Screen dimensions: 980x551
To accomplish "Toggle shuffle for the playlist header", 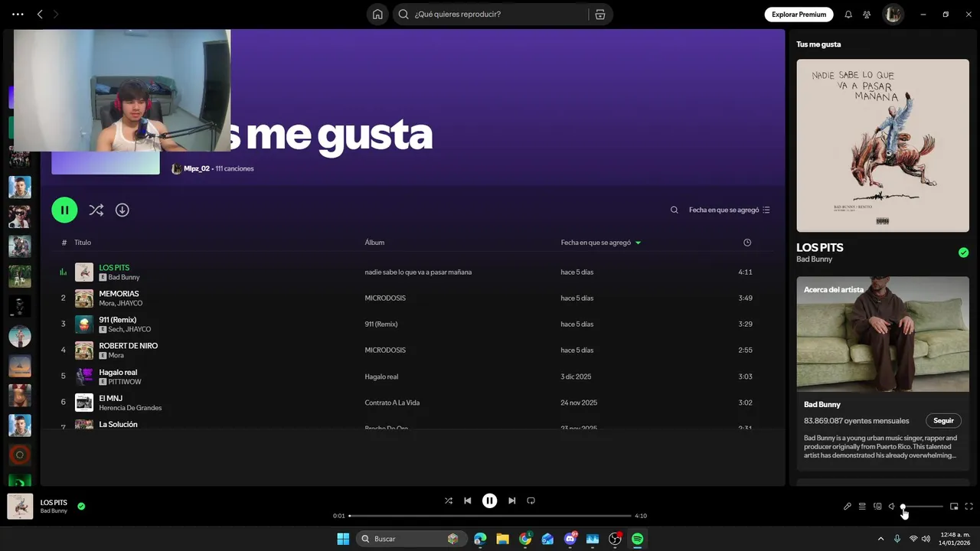I will point(96,210).
